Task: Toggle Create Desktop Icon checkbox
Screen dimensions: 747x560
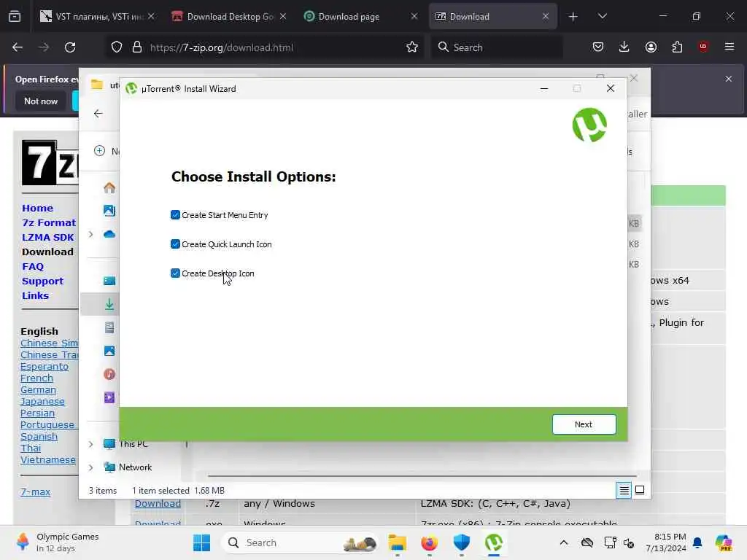Action: pos(175,273)
